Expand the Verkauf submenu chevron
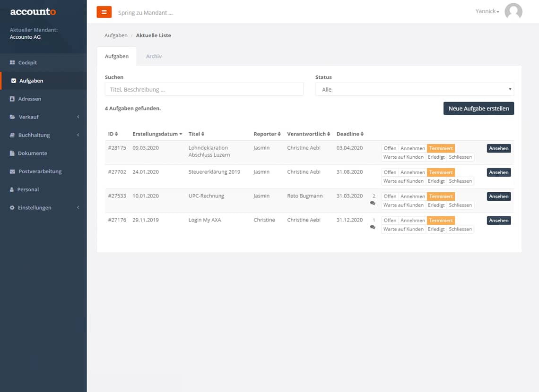 pos(78,117)
